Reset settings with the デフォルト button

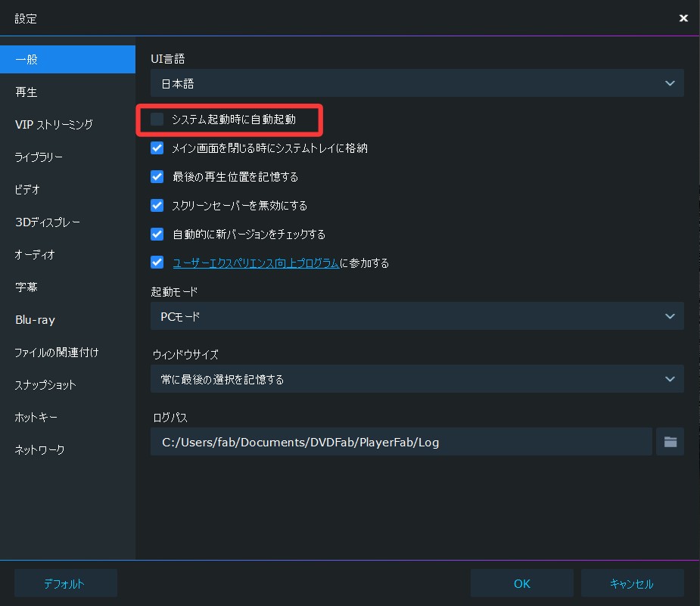pos(65,583)
